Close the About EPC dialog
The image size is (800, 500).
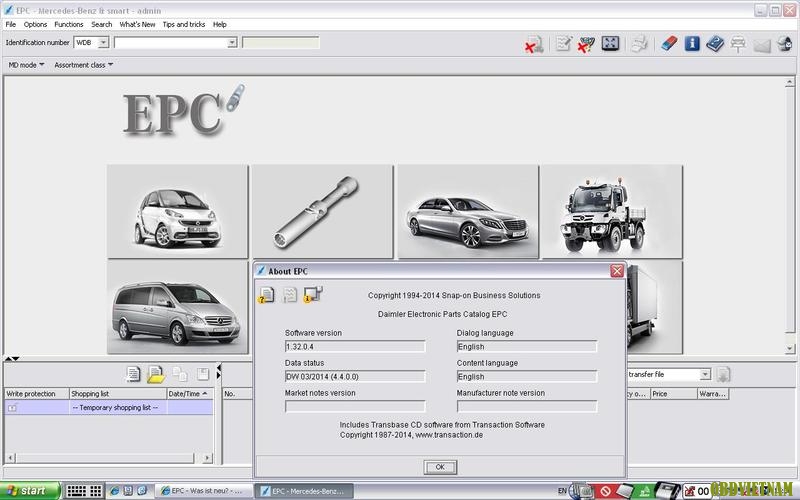pyautogui.click(x=617, y=271)
